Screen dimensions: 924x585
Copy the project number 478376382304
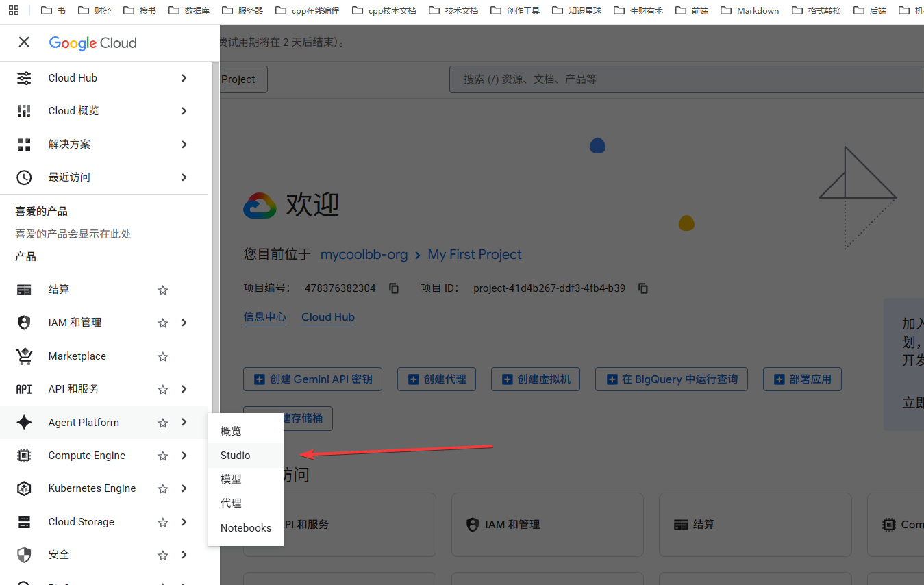point(394,288)
